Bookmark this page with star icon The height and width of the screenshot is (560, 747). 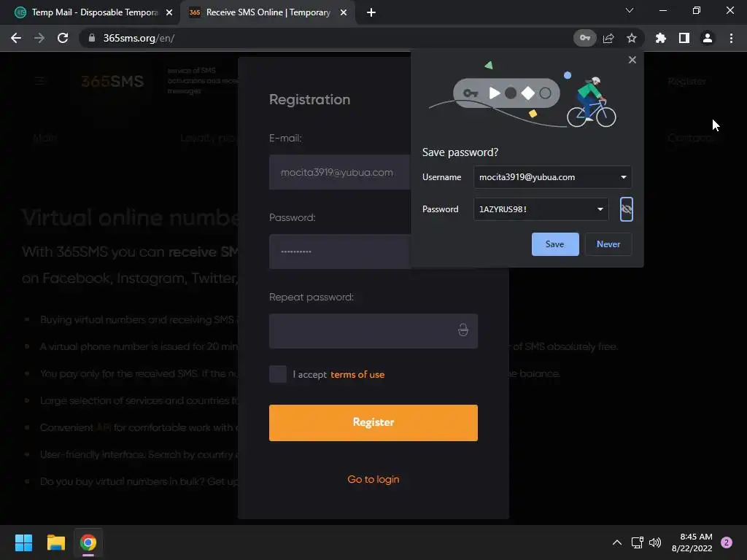(632, 38)
